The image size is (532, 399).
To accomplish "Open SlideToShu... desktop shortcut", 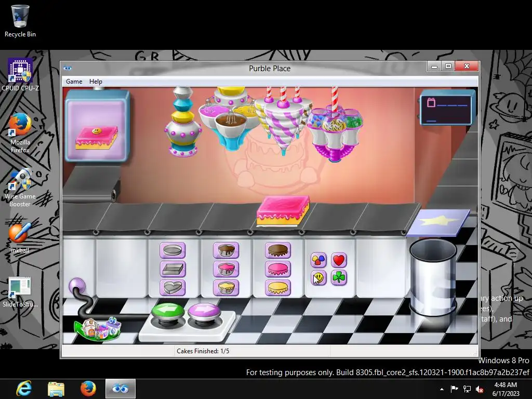I will pos(20,292).
